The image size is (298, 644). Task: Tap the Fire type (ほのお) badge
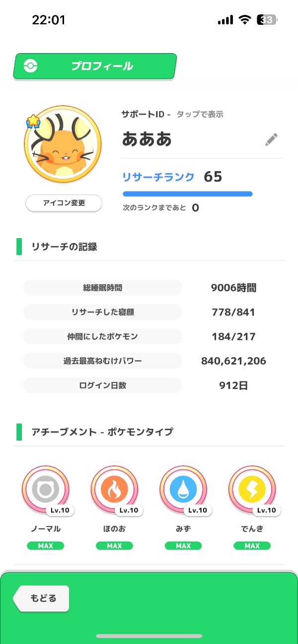tap(115, 490)
